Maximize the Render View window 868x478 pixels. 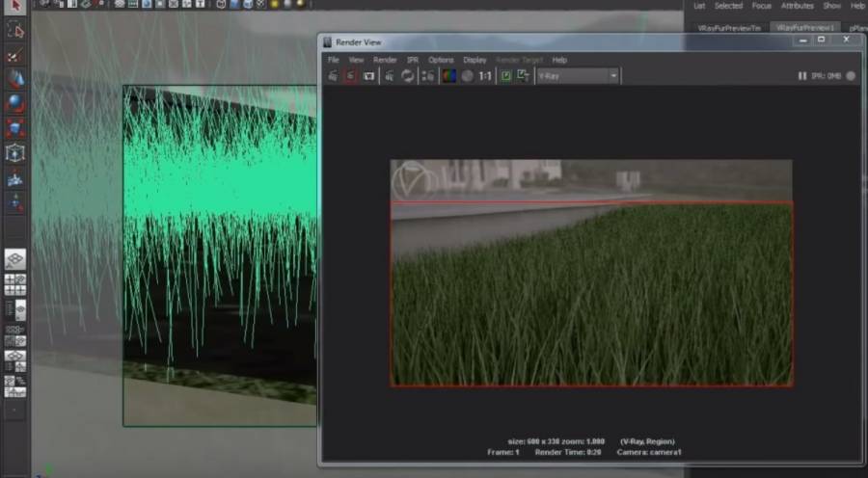(x=822, y=40)
